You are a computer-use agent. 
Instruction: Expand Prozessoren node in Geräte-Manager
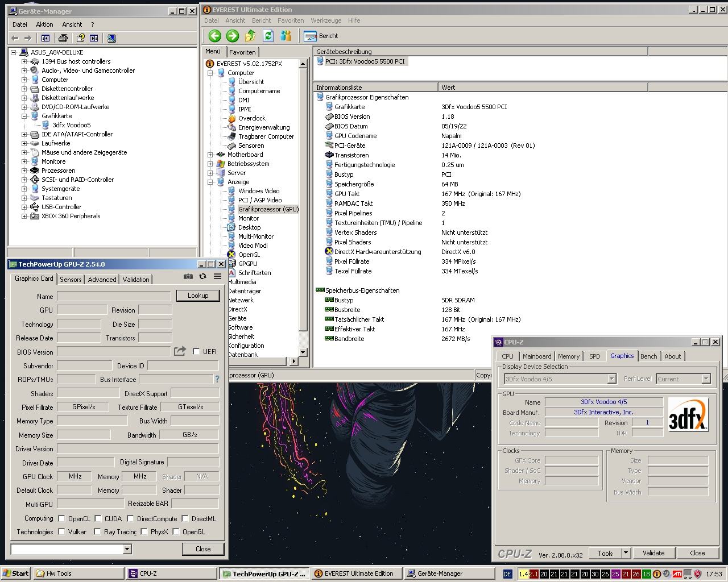(24, 171)
